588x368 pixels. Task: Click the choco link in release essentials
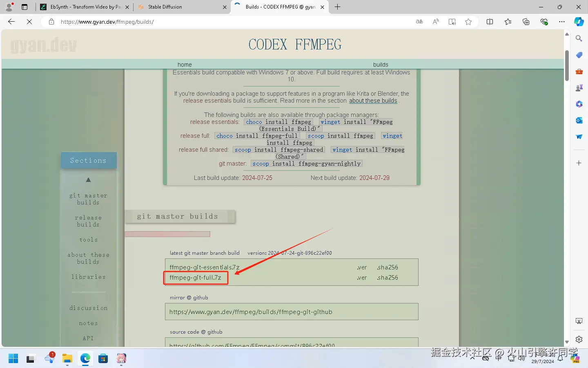point(254,122)
